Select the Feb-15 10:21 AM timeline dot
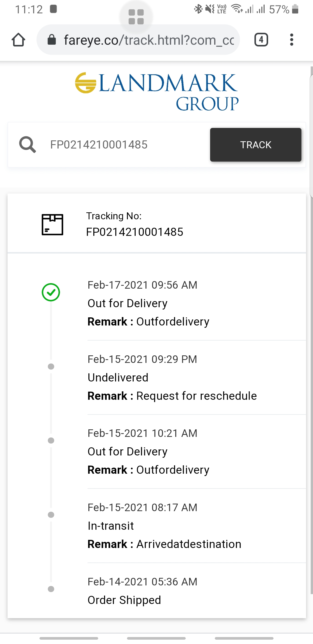313x644 pixels. (x=51, y=440)
